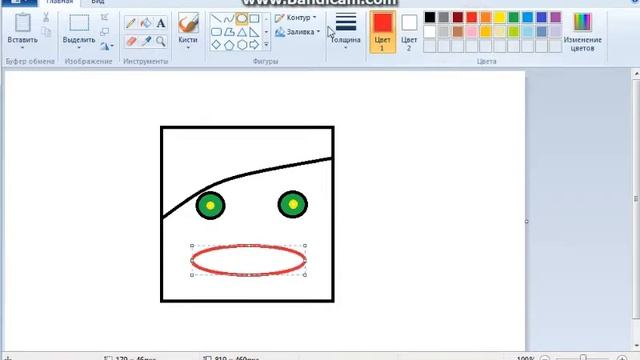The width and height of the screenshot is (640, 360).
Task: Pick the gray color swatch in top row
Action: coord(443,17)
